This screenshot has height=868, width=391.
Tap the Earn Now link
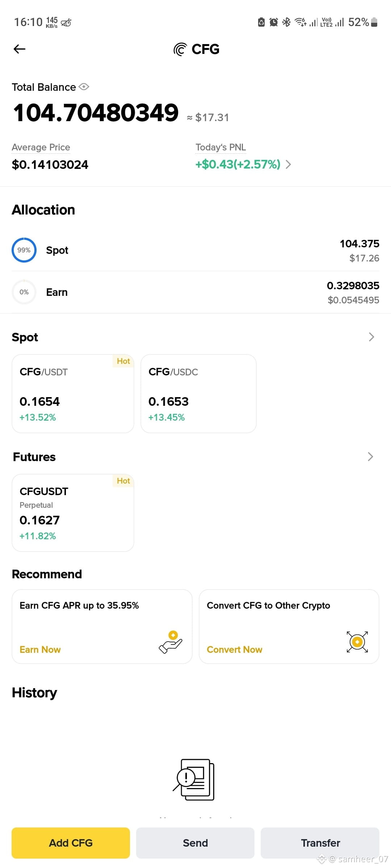pos(40,650)
